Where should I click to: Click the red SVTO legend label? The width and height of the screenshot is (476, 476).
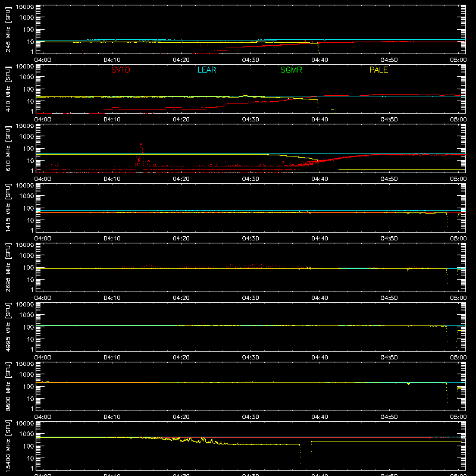(121, 70)
